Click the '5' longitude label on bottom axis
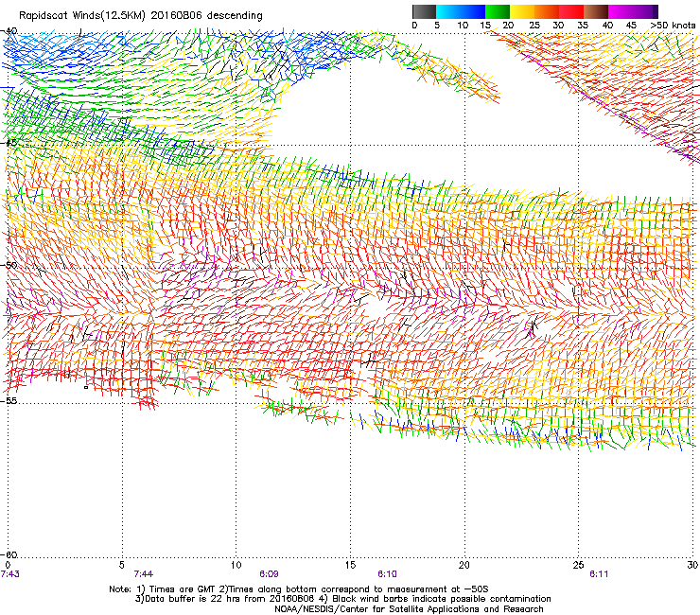Viewport: 700px width, 615px height. 121,565
